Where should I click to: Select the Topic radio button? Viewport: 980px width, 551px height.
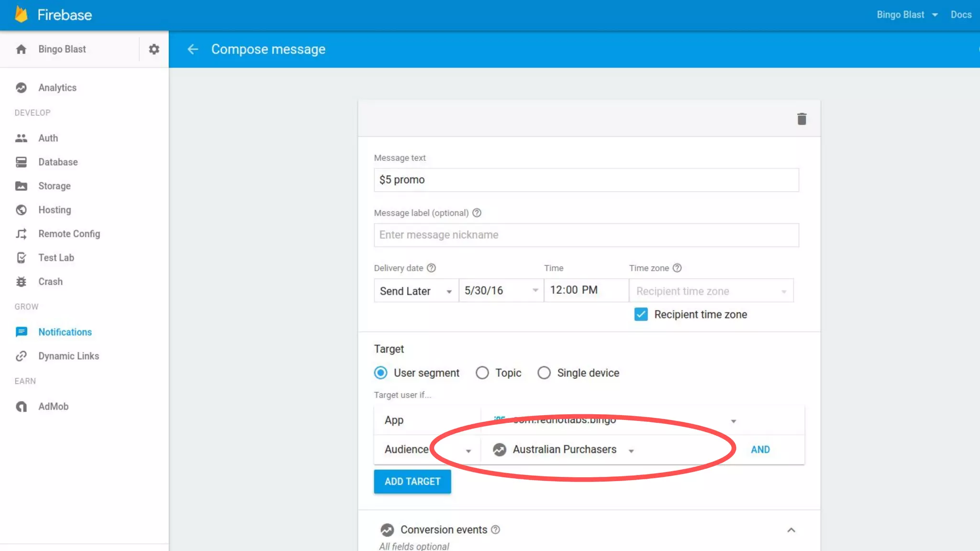(482, 373)
